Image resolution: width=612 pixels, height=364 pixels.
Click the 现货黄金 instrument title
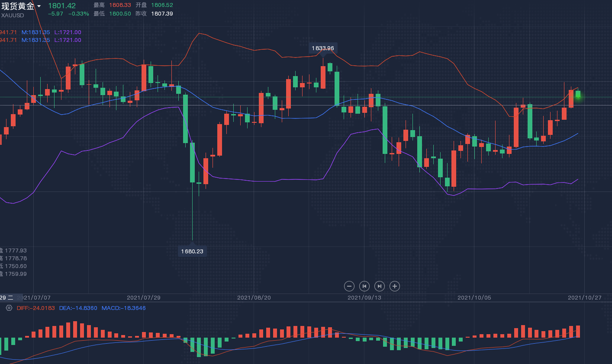point(18,6)
